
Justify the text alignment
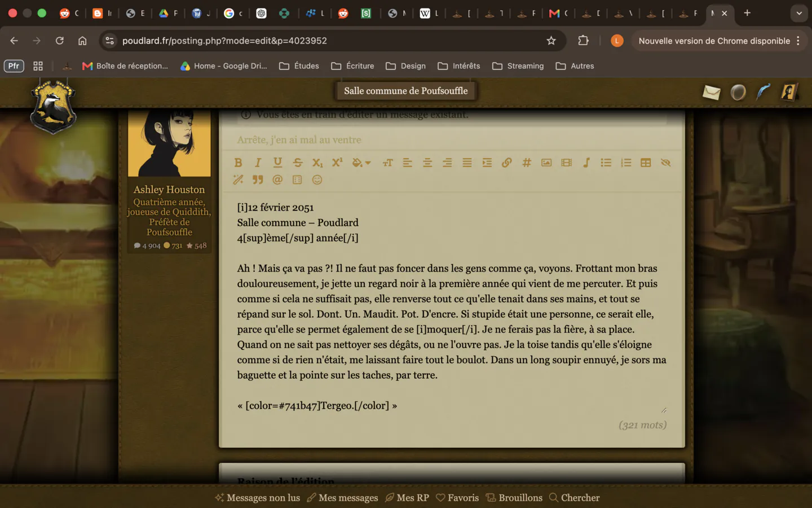point(467,163)
